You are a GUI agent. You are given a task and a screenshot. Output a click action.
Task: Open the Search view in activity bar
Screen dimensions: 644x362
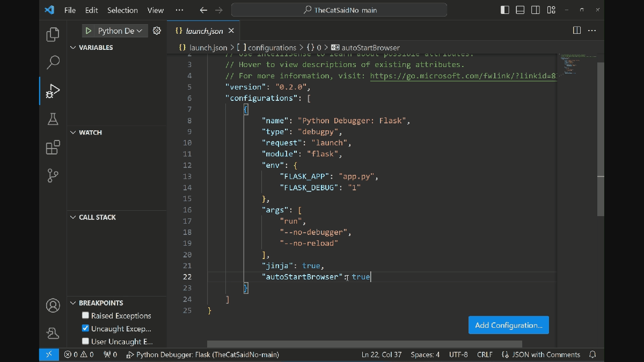(x=53, y=62)
